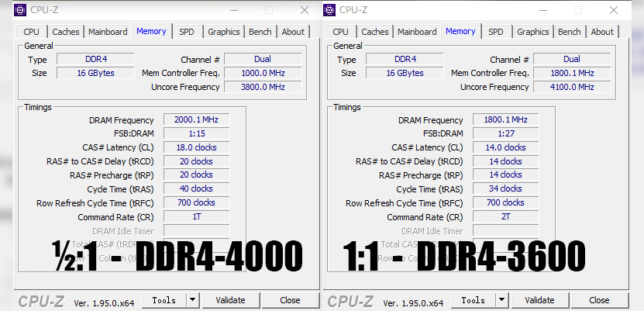Viewport: 644px width, 311px height.
Task: Click Command Rate value 1T
Action: (x=196, y=216)
